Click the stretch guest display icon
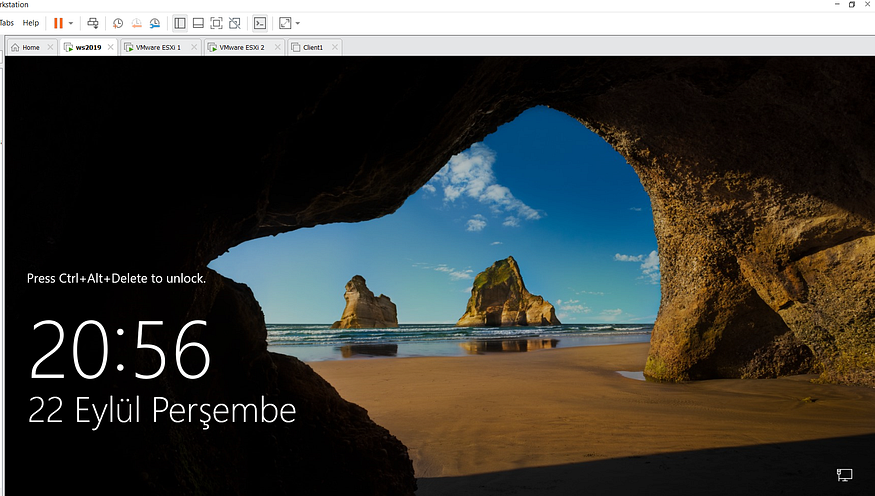875x496 pixels. click(x=285, y=23)
